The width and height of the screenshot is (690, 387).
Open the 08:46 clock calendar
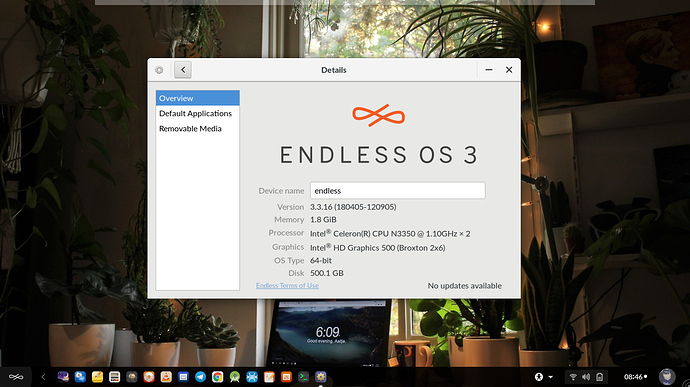tap(635, 377)
